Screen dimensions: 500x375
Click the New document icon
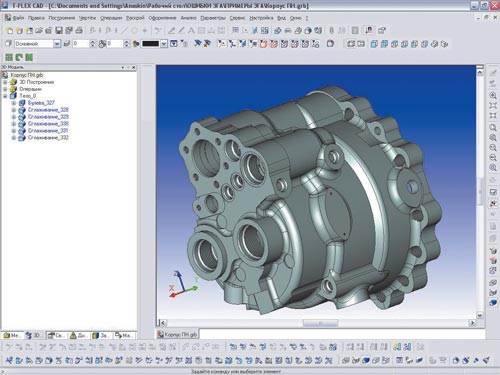pos(9,31)
